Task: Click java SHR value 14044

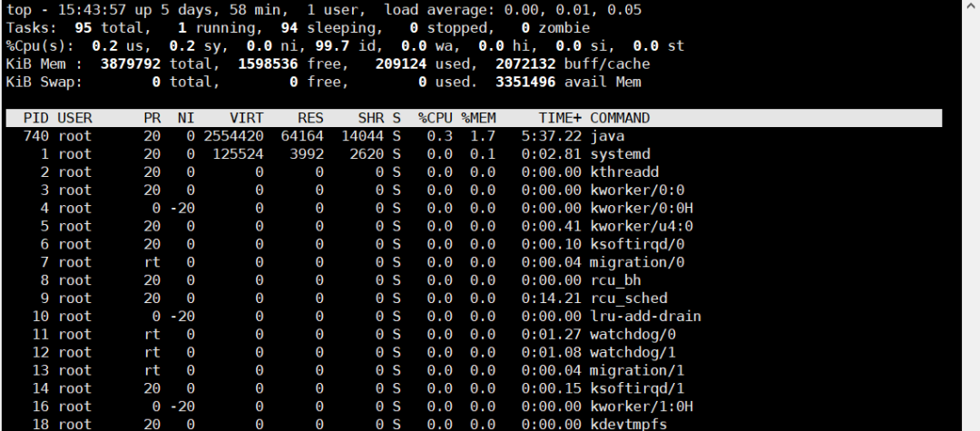Action: 362,136
